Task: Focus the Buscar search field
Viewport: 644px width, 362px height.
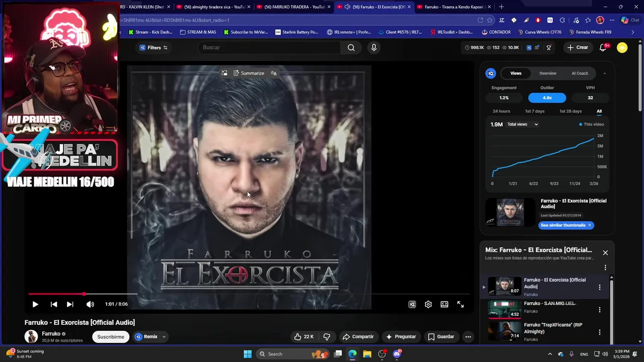Action: pyautogui.click(x=269, y=47)
